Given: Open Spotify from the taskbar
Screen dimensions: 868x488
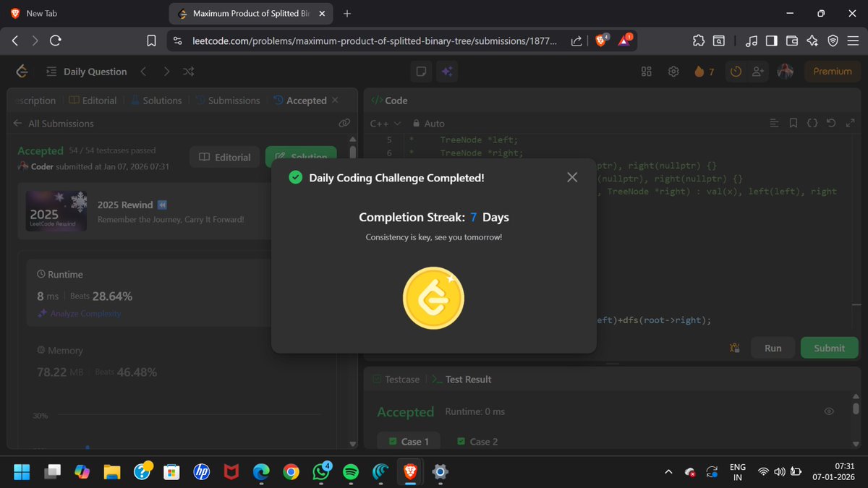Looking at the screenshot, I should point(350,472).
